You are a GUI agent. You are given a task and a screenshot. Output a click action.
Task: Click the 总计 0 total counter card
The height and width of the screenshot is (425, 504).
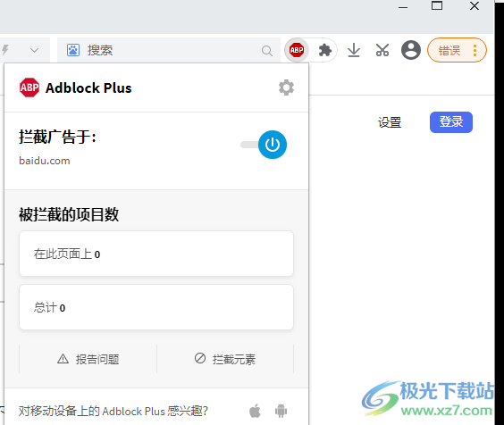[x=156, y=307]
